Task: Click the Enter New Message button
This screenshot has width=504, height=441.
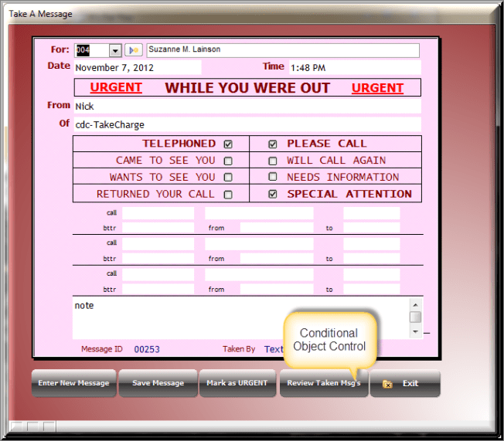Action: pos(74,383)
